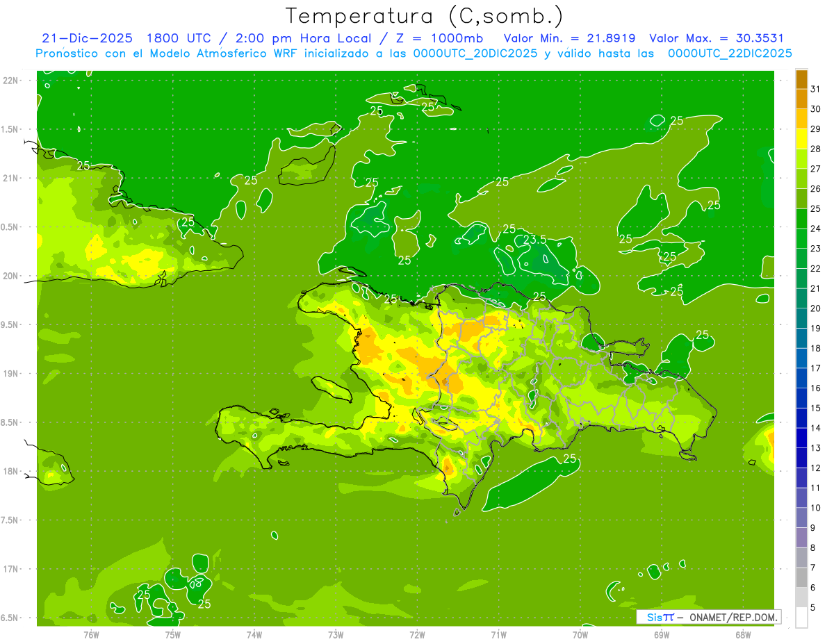The width and height of the screenshot is (834, 644).
Task: Click legend value label "18"
Action: click(x=815, y=349)
